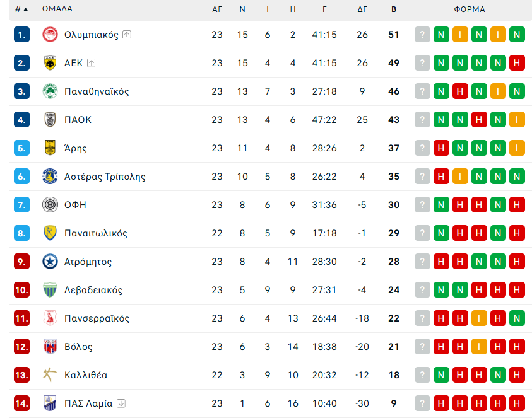Click the ΠΑΣ Λαμία team crest

click(50, 403)
